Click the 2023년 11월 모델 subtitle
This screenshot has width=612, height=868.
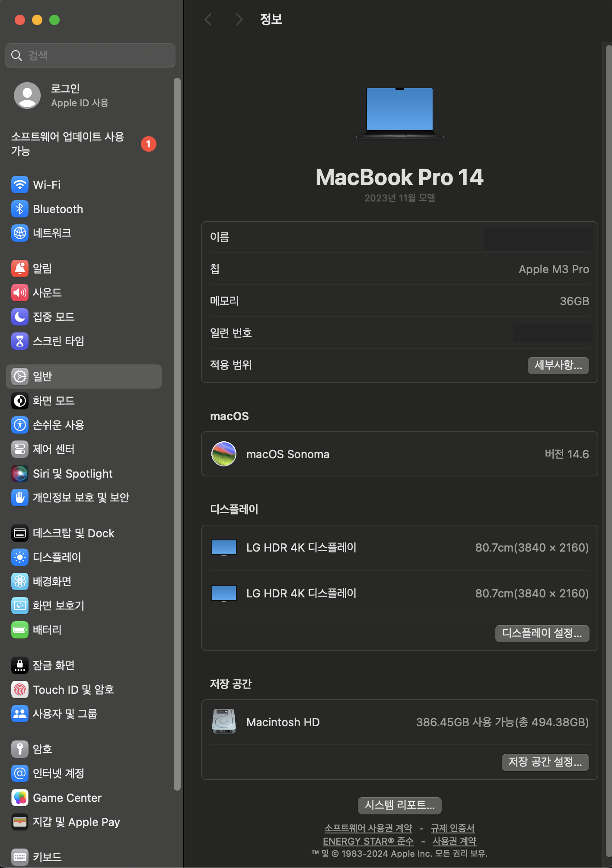click(400, 198)
